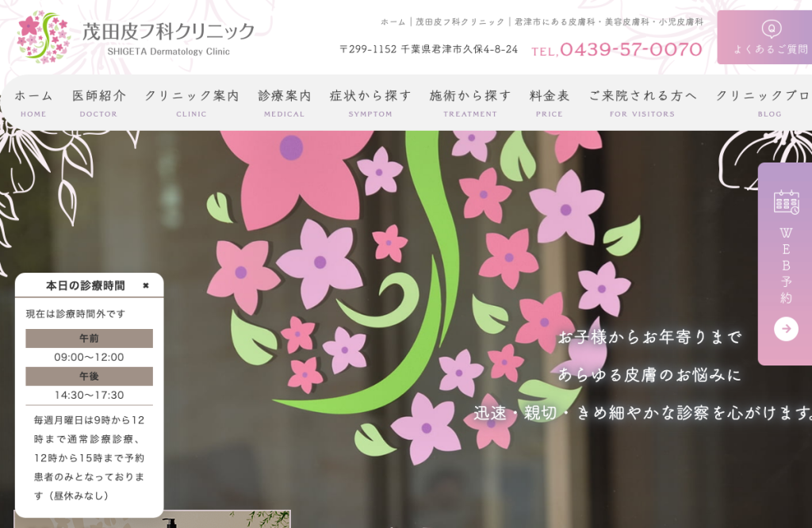Open ご来院される方へ FOR VISITORS menu
The width and height of the screenshot is (812, 528).
pos(642,102)
